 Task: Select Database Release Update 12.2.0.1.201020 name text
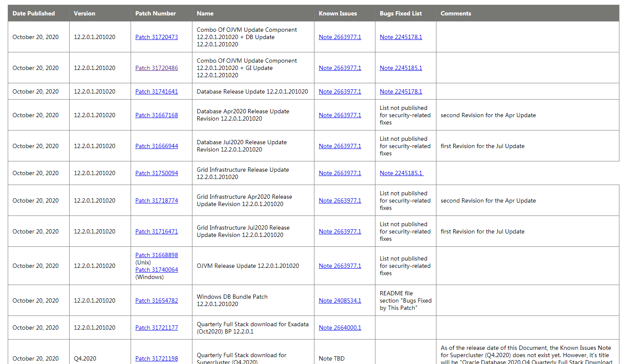(x=252, y=91)
